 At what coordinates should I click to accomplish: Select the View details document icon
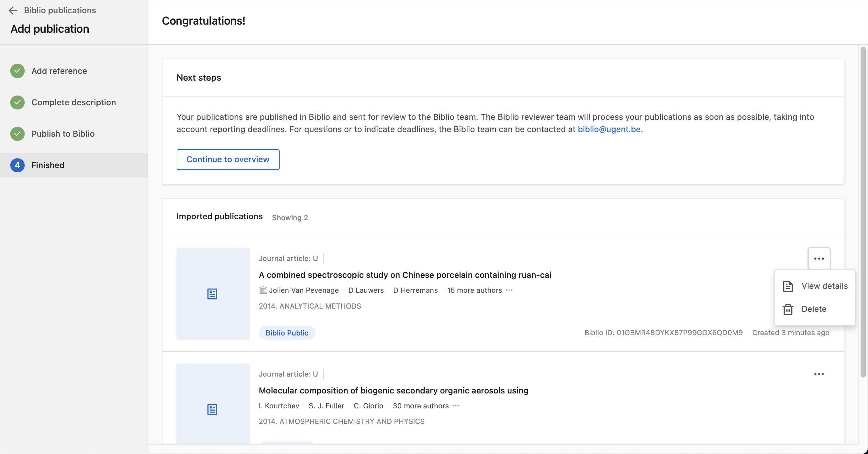tap(788, 286)
